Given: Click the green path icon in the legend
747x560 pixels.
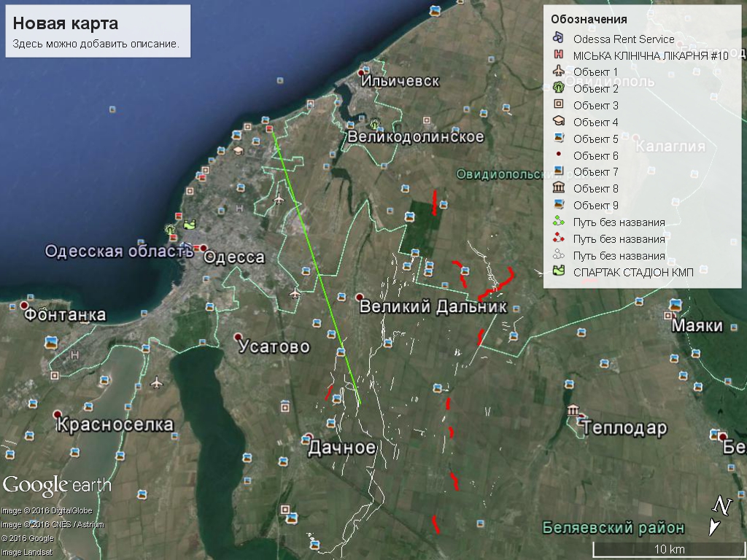Looking at the screenshot, I should pyautogui.click(x=558, y=222).
